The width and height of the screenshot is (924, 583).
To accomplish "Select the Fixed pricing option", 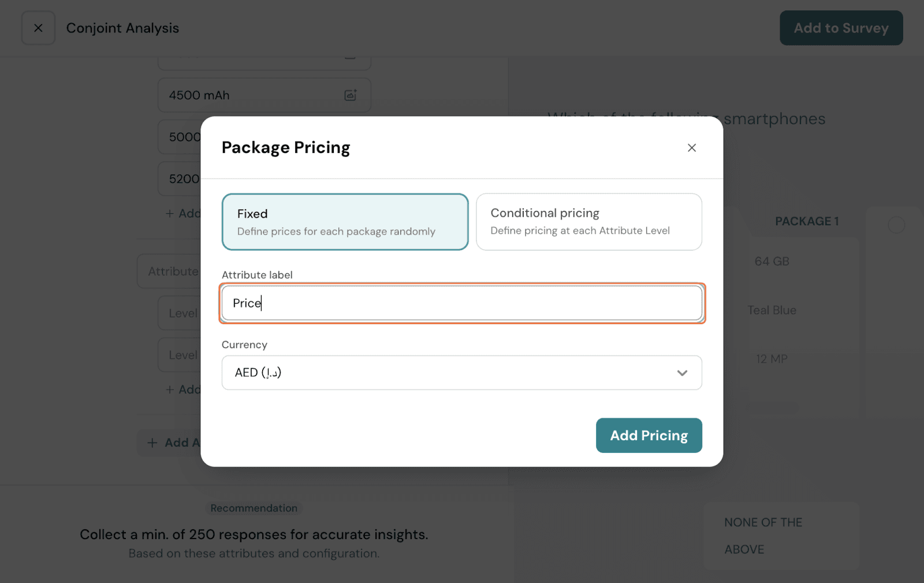I will (345, 222).
